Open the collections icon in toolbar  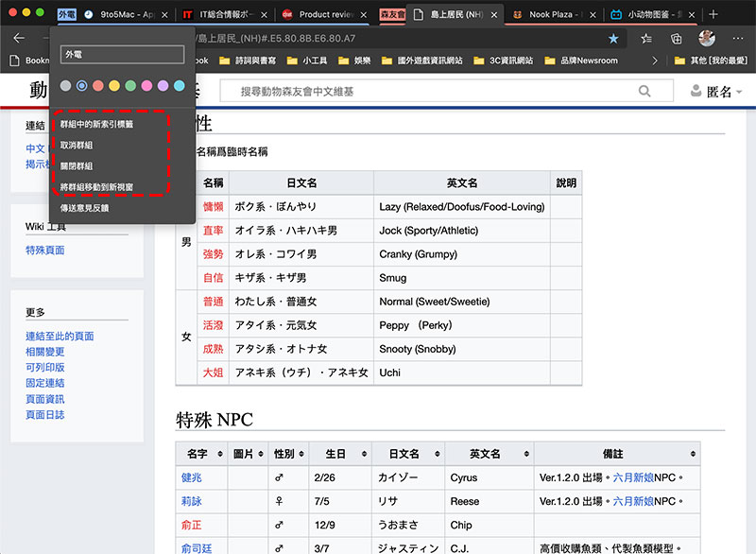click(677, 39)
